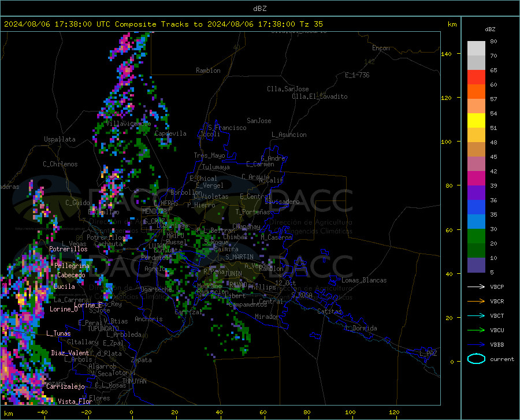Click the Anchoris label
This screenshot has height=420, width=520.
point(148,319)
